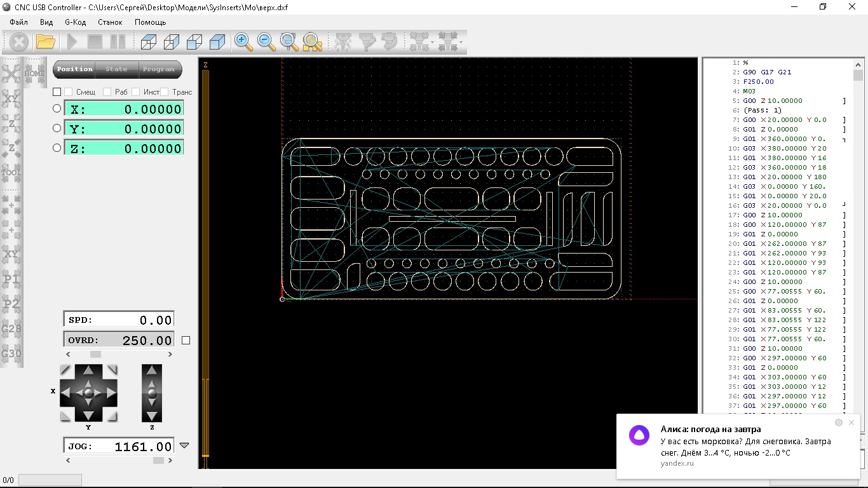
Task: Click the HOME machine icon
Action: click(x=34, y=72)
